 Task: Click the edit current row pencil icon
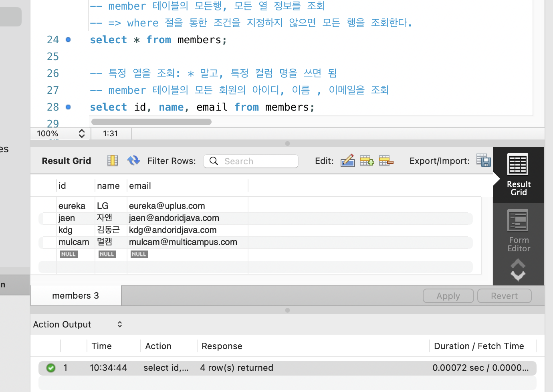(x=348, y=161)
